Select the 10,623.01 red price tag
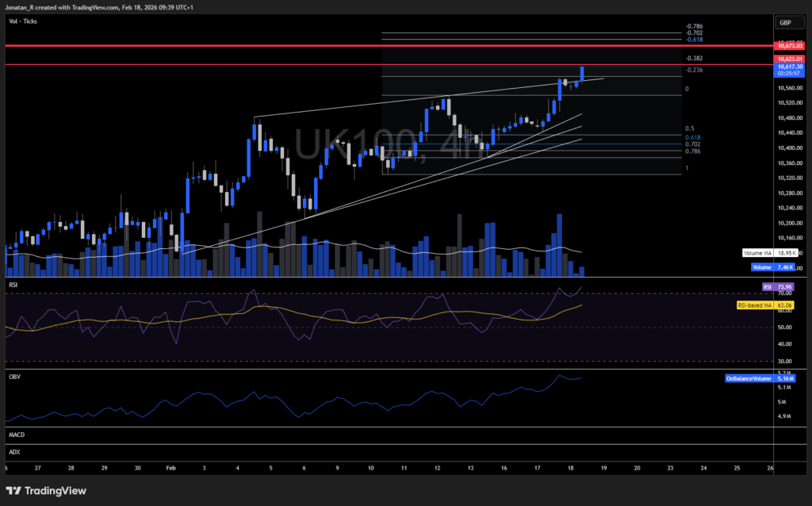This screenshot has height=506, width=812. pyautogui.click(x=790, y=59)
